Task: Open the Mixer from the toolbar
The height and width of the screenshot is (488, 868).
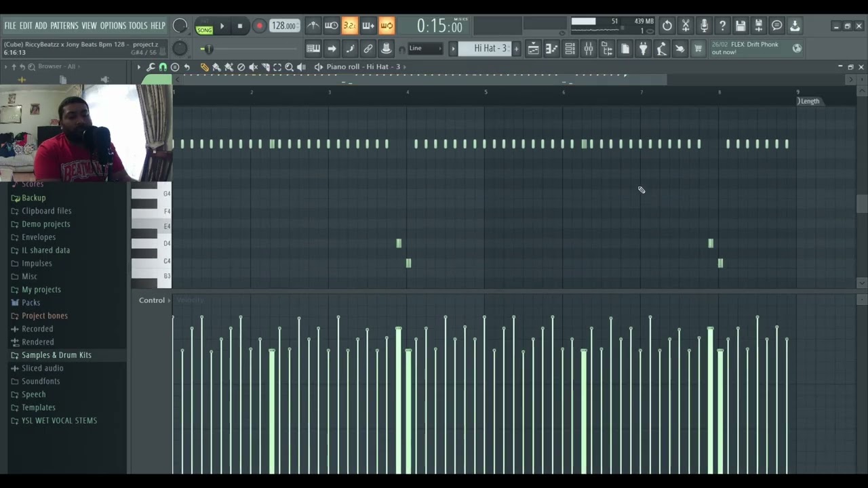Action: pyautogui.click(x=588, y=49)
